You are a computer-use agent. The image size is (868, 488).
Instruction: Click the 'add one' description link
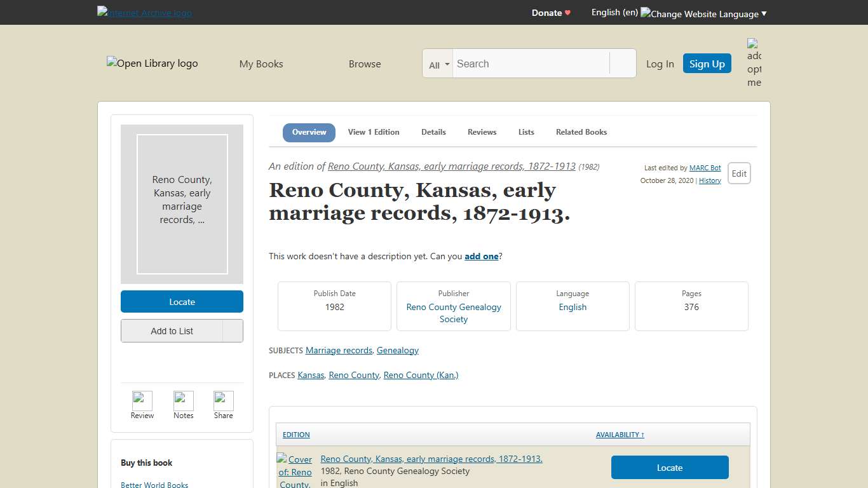coord(481,256)
